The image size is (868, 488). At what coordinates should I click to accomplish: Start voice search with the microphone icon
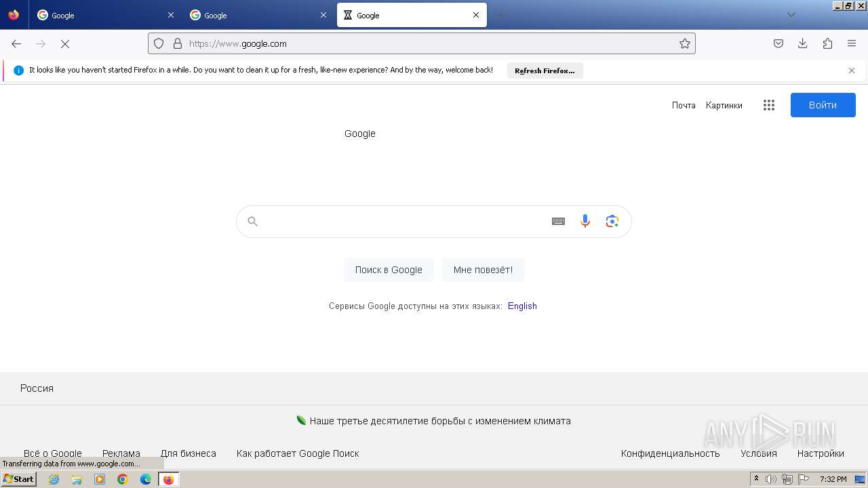[x=585, y=221]
